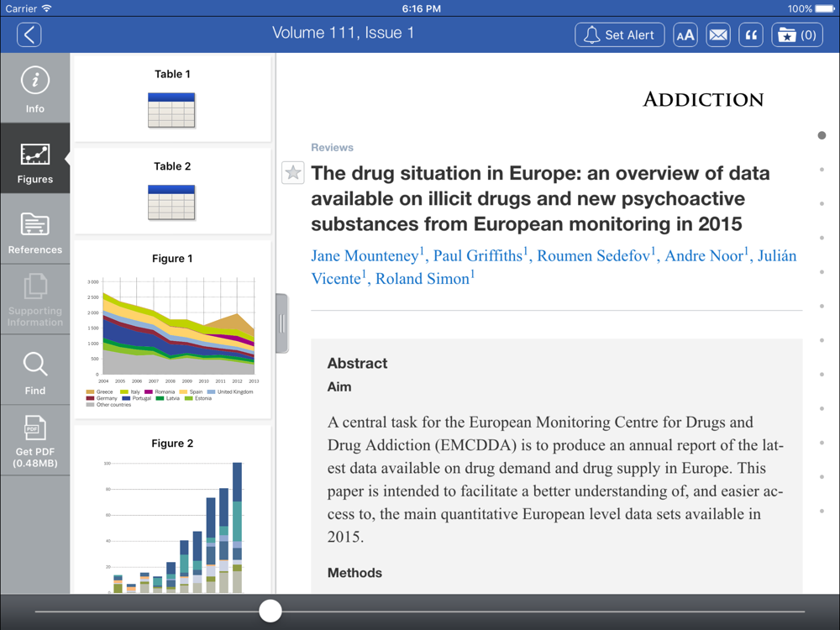Open the Find search tool
Screen dimensions: 840x630
click(x=34, y=370)
